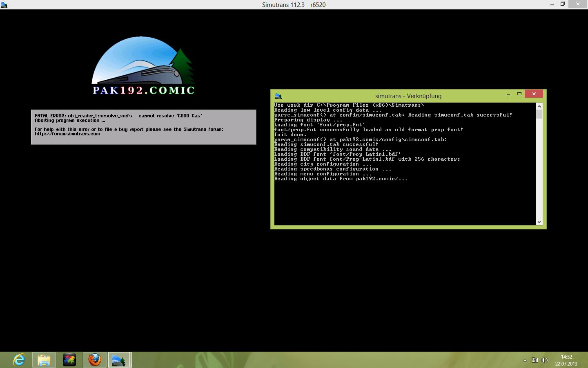This screenshot has width=588, height=368.
Task: Open the volume speaker tray icon
Action: click(x=544, y=360)
